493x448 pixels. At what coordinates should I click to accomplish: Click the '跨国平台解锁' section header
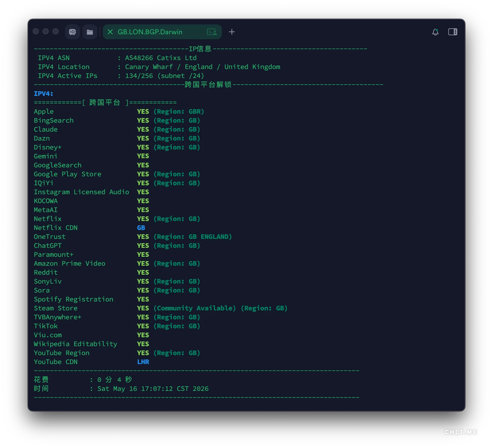pos(208,84)
